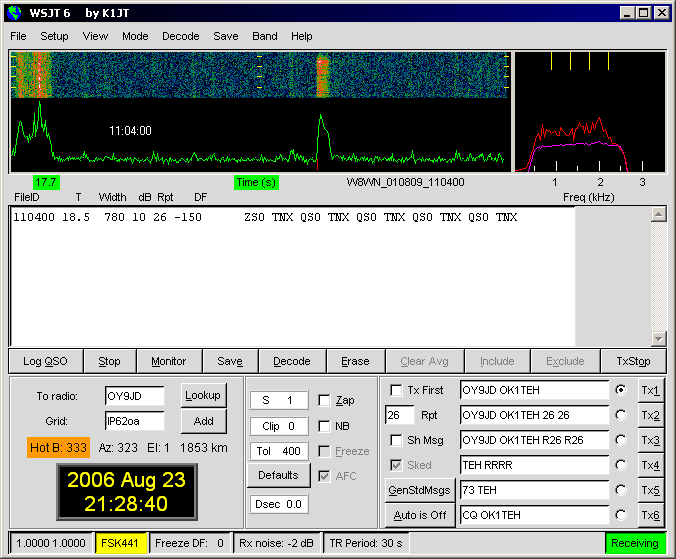This screenshot has width=676, height=559.
Task: Click the TEH RRRR message field
Action: tap(535, 465)
